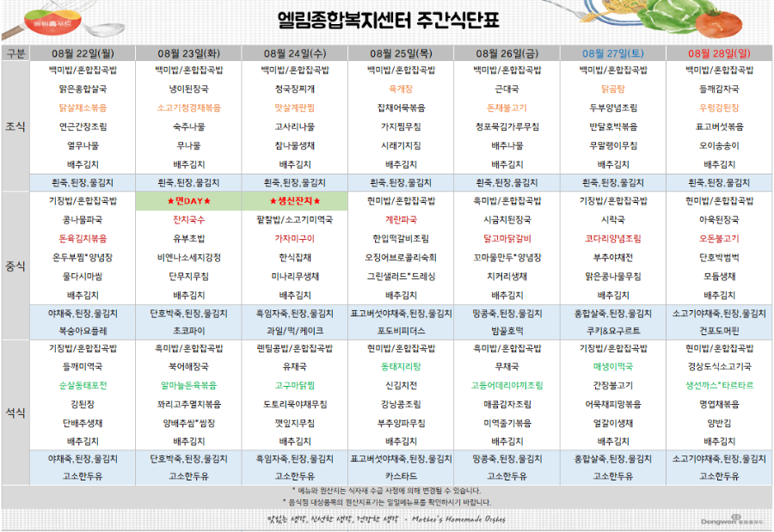Click the red 잔치국수 cell
Viewport: 774px width, 532px height.
pos(188,220)
